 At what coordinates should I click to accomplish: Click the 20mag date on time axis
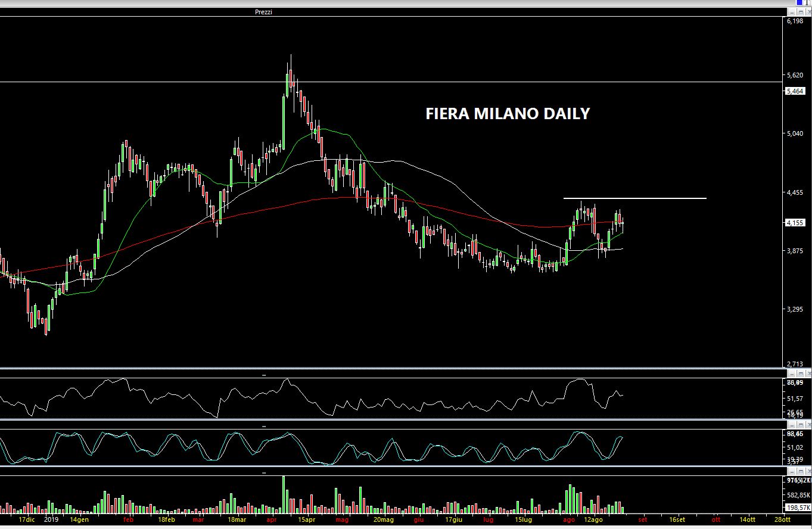click(x=384, y=519)
